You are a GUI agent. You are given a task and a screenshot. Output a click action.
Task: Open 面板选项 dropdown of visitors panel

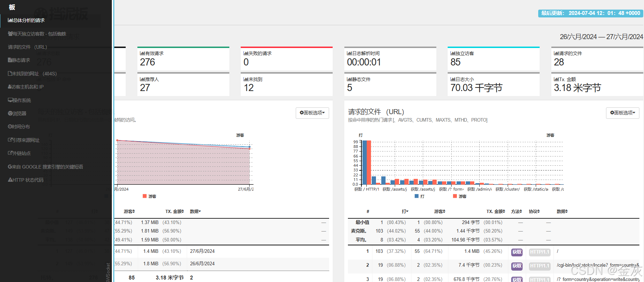[312, 113]
